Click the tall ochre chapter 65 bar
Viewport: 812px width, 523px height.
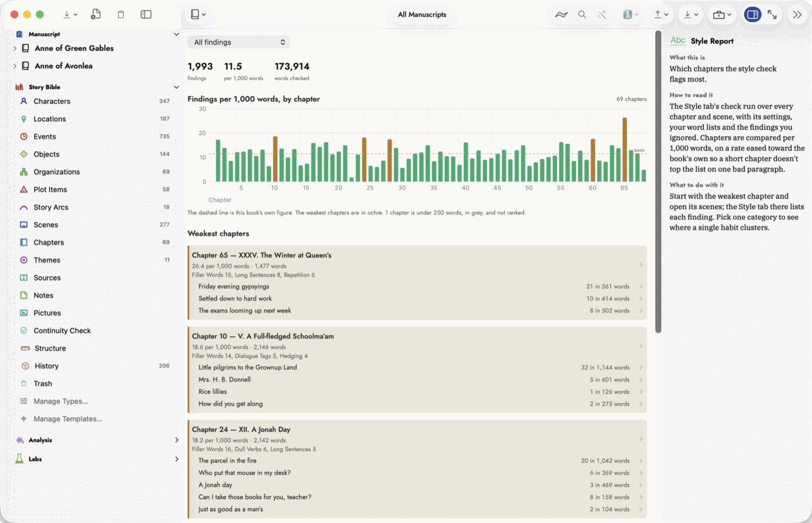(x=625, y=150)
